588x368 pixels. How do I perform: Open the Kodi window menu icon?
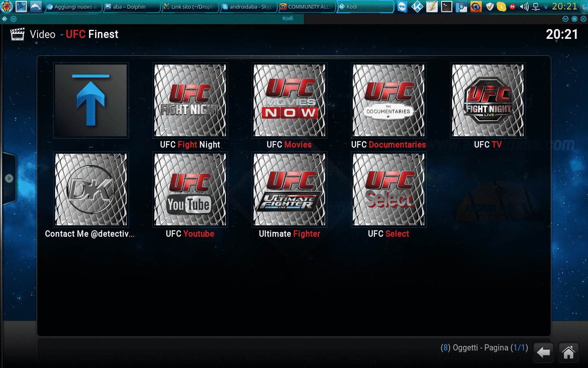point(5,19)
